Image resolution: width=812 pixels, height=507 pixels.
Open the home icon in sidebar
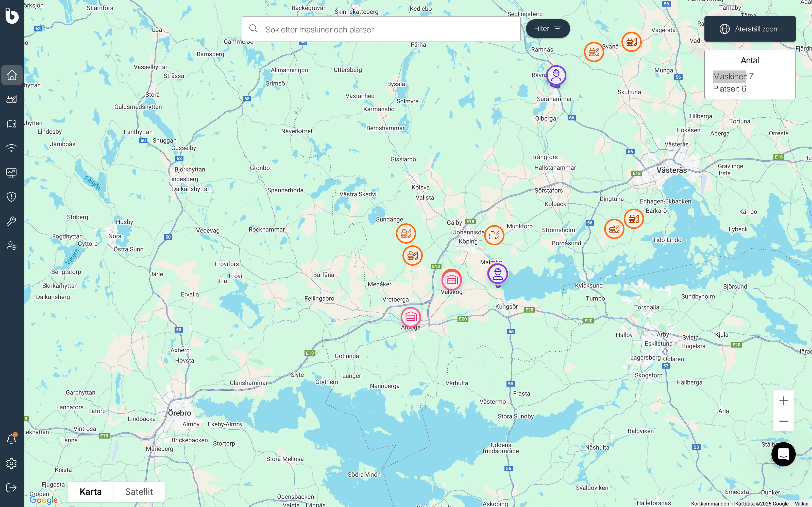12,75
